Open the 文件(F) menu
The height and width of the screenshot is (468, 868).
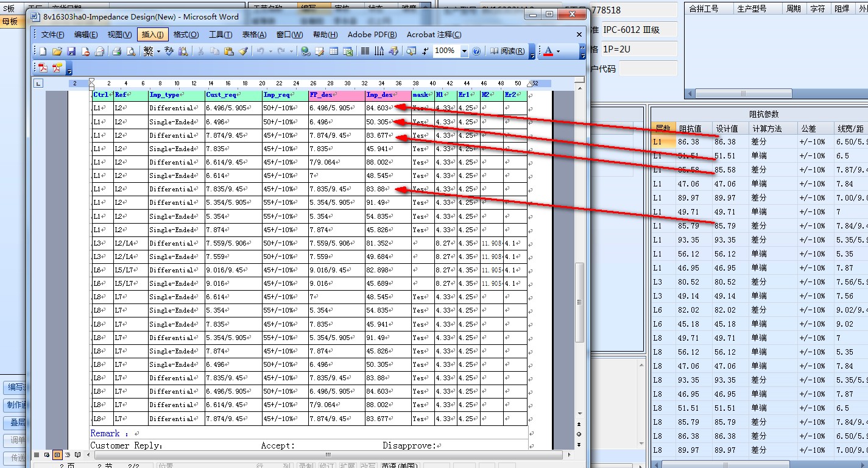(x=53, y=35)
